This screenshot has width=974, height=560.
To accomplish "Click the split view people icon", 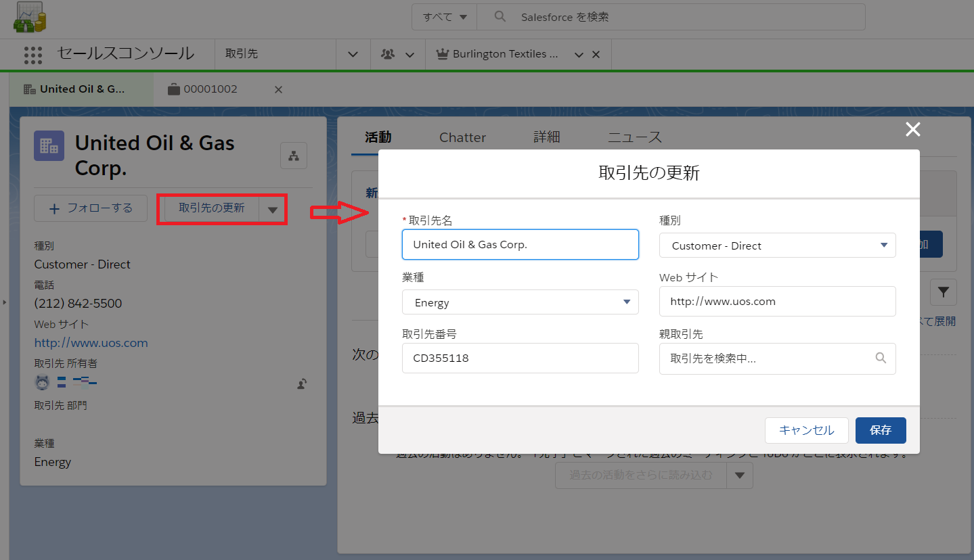I will click(388, 55).
